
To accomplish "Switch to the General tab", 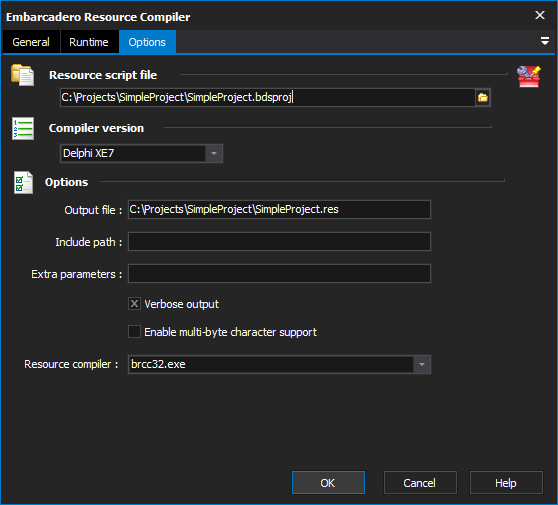I will pyautogui.click(x=31, y=42).
